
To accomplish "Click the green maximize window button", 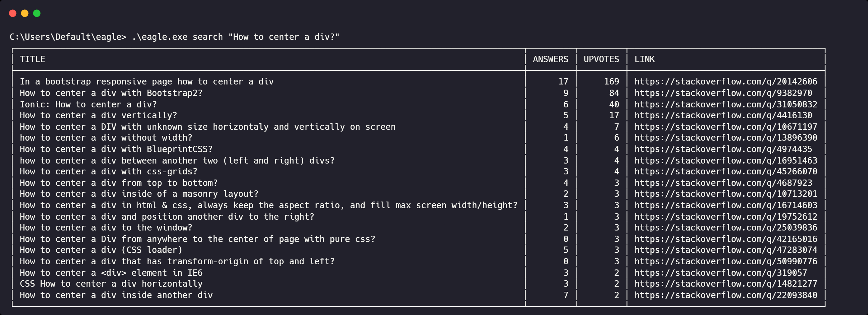I will pos(37,14).
